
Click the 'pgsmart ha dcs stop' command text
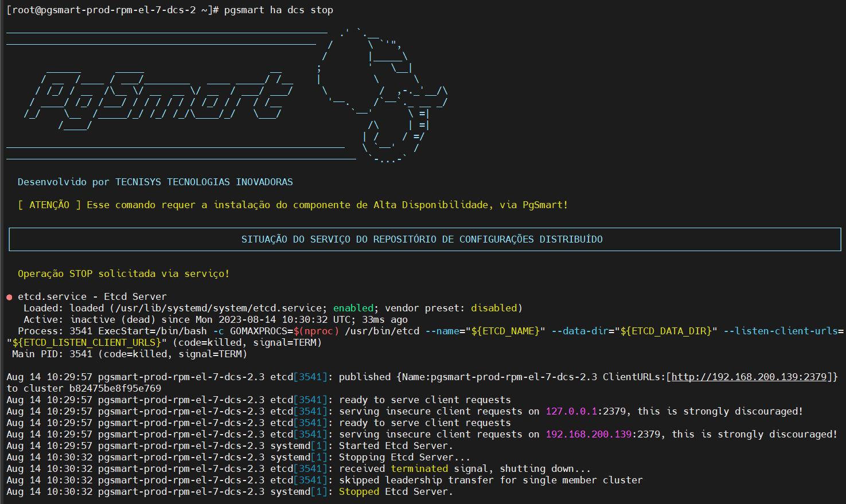(279, 10)
